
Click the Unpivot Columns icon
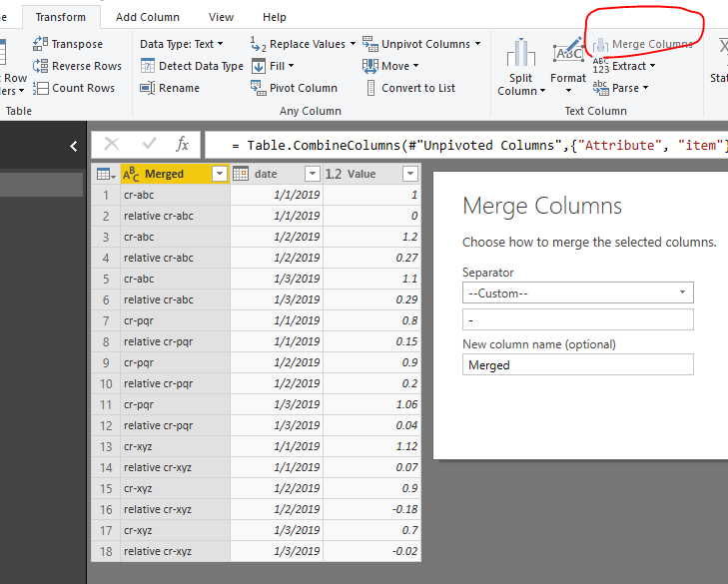370,44
